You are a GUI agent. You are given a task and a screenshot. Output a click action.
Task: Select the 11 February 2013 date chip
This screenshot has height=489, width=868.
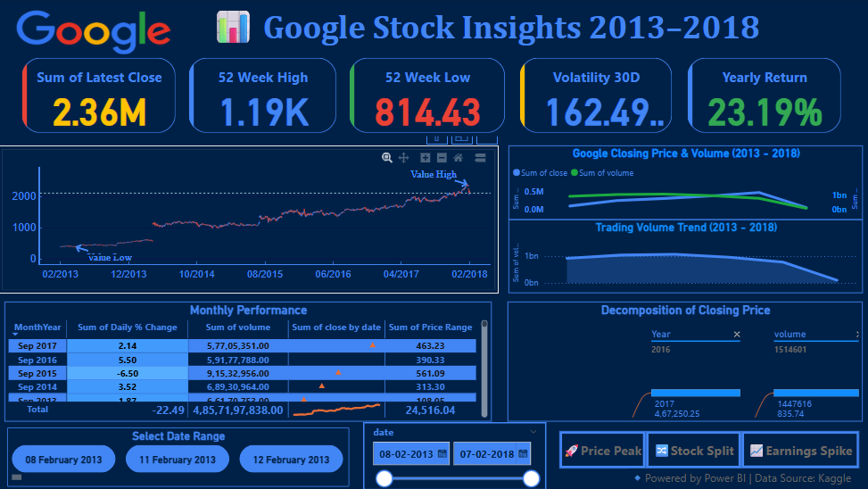click(178, 459)
